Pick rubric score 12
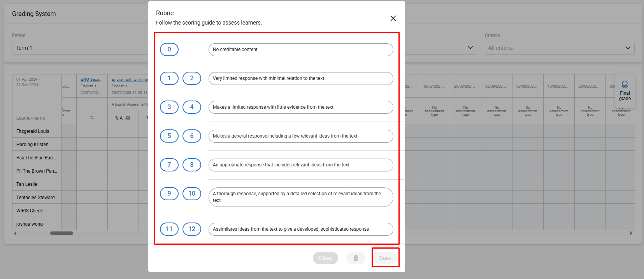This screenshot has width=644, height=279. pos(192,229)
